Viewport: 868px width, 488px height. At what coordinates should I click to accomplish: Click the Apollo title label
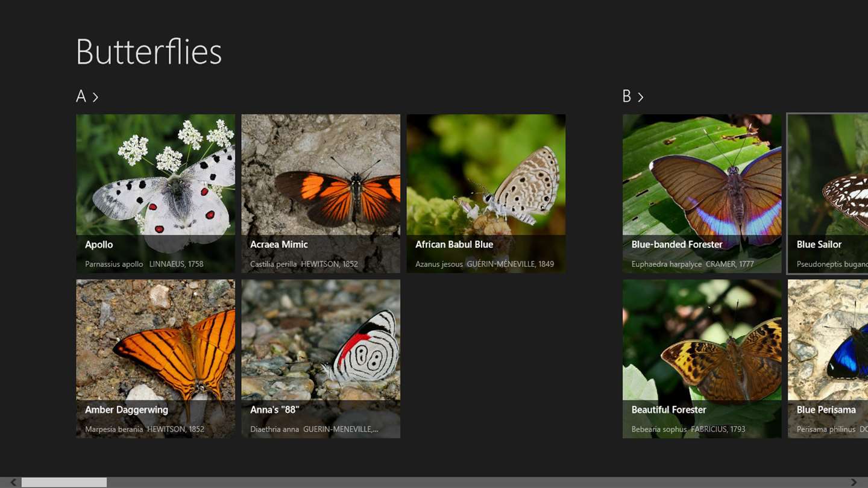[x=99, y=245]
